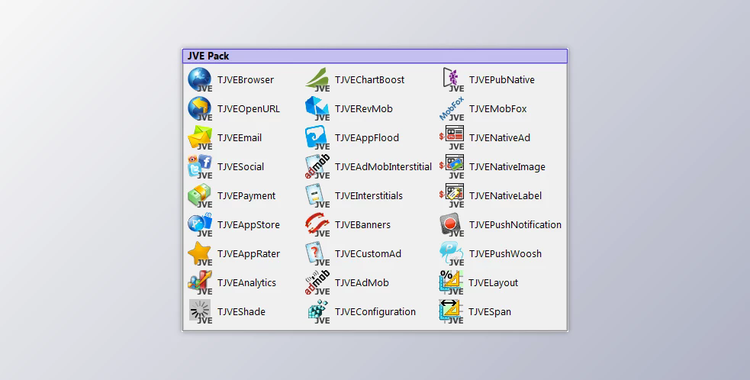750x380 pixels.
Task: Select the TJVEAdMob component icon
Action: pyautogui.click(x=318, y=283)
